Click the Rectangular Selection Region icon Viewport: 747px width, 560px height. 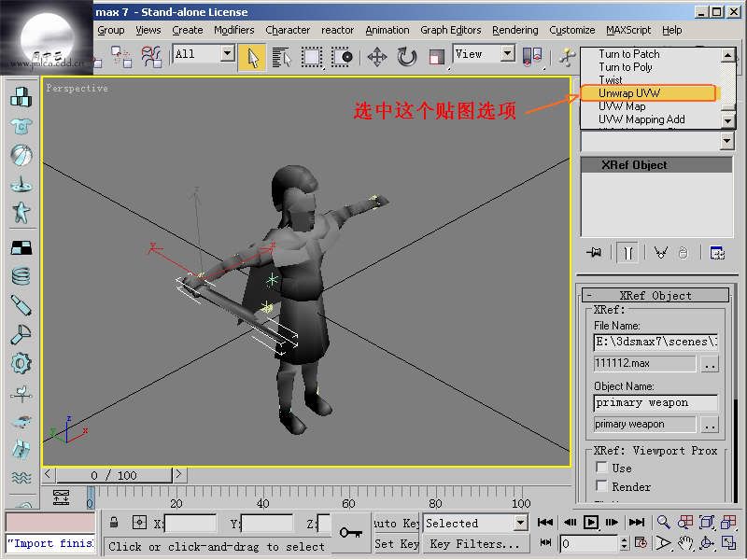pos(311,57)
